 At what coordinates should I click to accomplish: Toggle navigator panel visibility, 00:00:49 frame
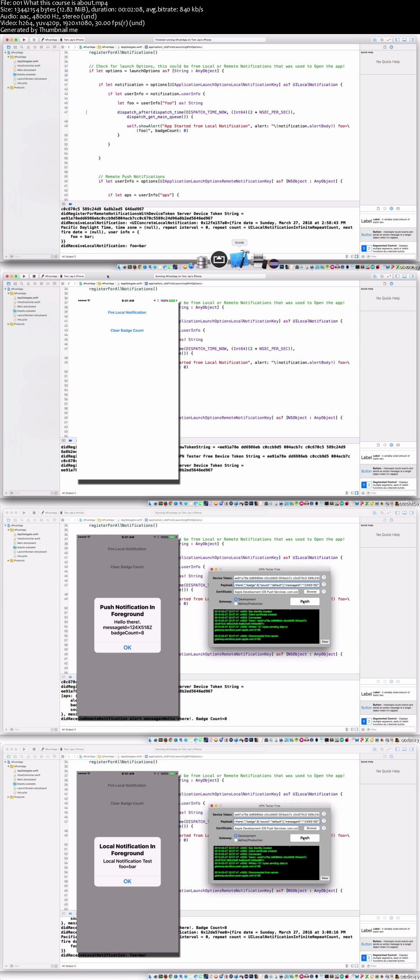click(397, 40)
